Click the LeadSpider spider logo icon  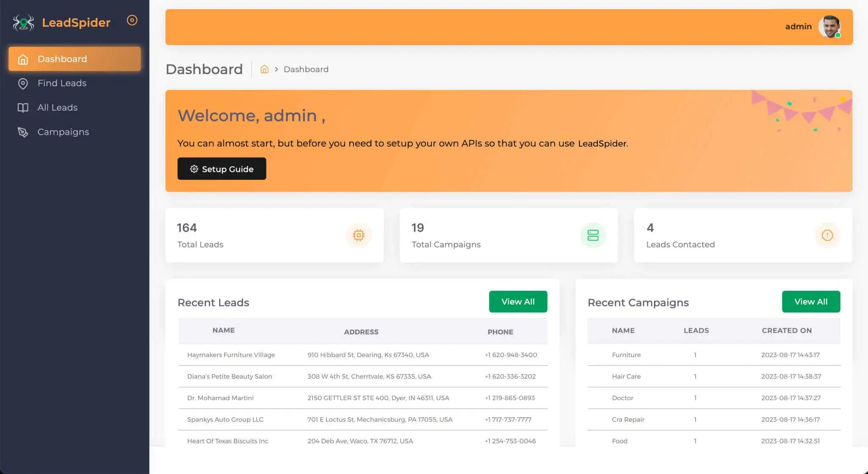23,22
